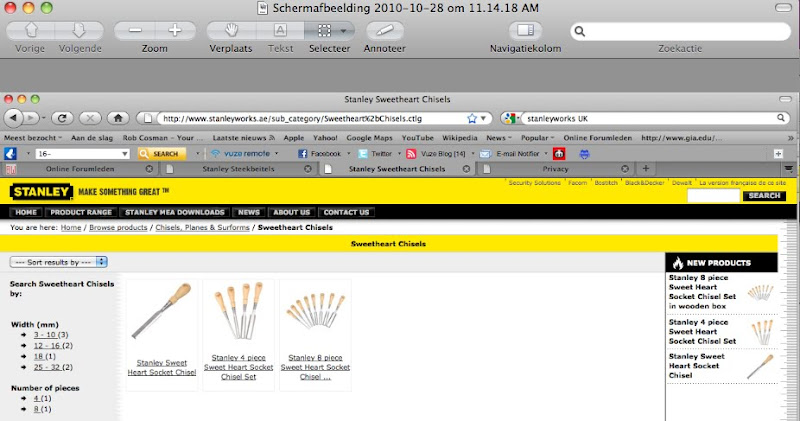List all tabs with the tab-list button

(x=789, y=168)
